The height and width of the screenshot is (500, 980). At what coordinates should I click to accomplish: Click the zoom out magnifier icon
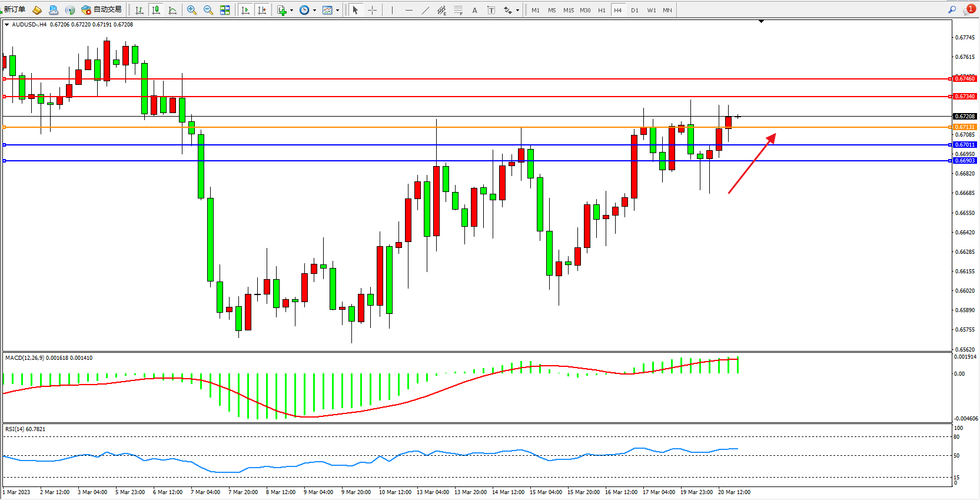(208, 10)
